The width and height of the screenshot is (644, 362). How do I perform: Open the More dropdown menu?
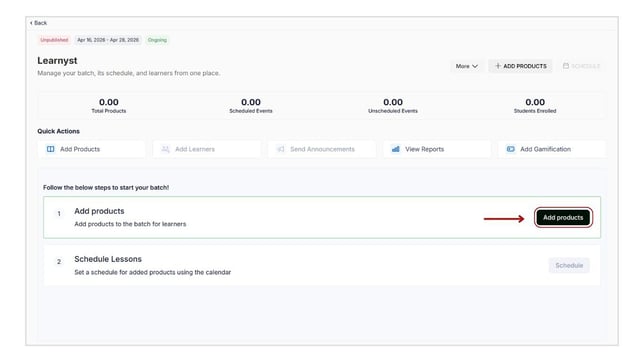click(x=467, y=66)
